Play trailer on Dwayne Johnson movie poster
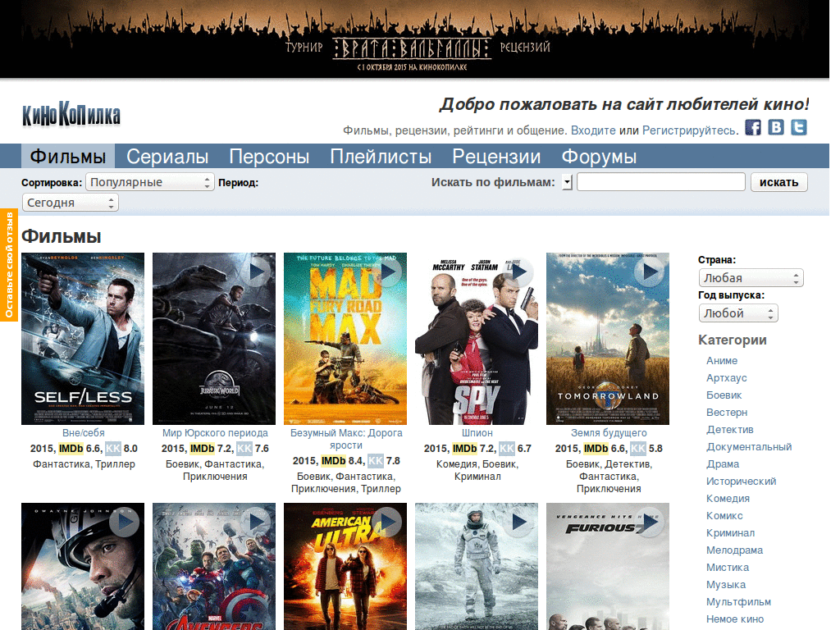This screenshot has width=840, height=630. 126,522
